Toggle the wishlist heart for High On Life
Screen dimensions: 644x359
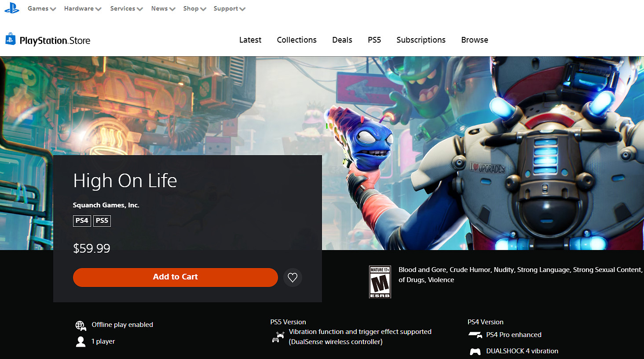(x=293, y=277)
